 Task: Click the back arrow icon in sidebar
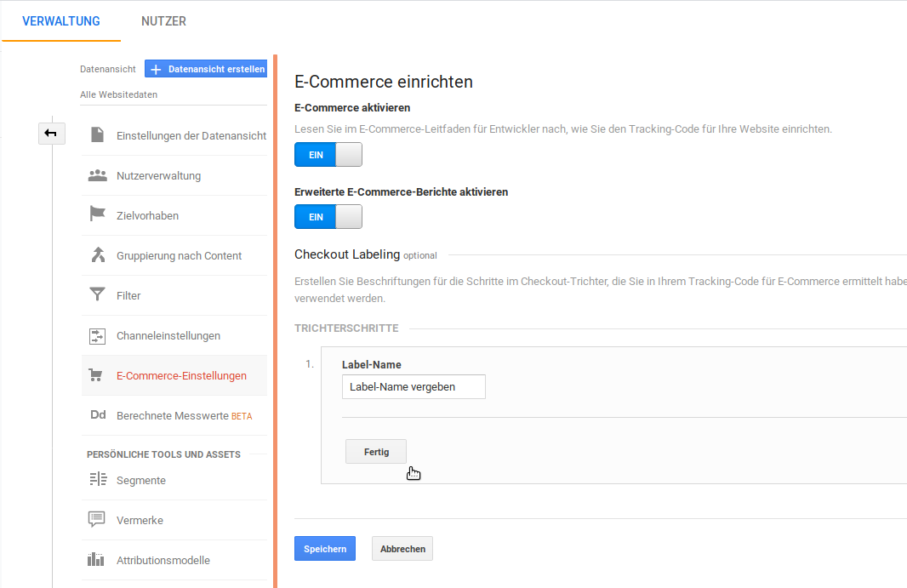[51, 133]
